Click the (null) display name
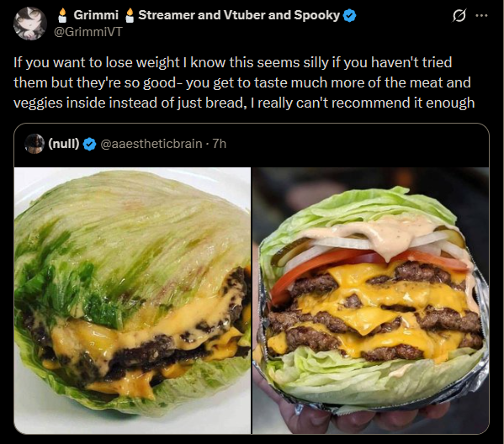The width and height of the screenshot is (504, 444). pyautogui.click(x=64, y=144)
